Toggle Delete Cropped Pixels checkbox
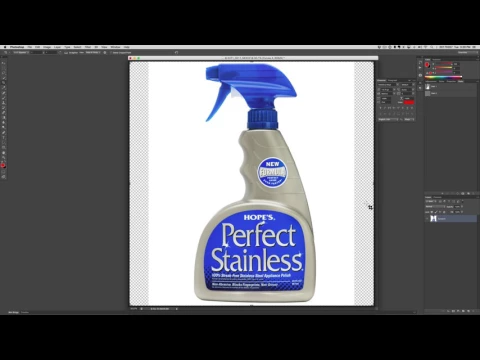This screenshot has height=360, width=480. pos(111,52)
